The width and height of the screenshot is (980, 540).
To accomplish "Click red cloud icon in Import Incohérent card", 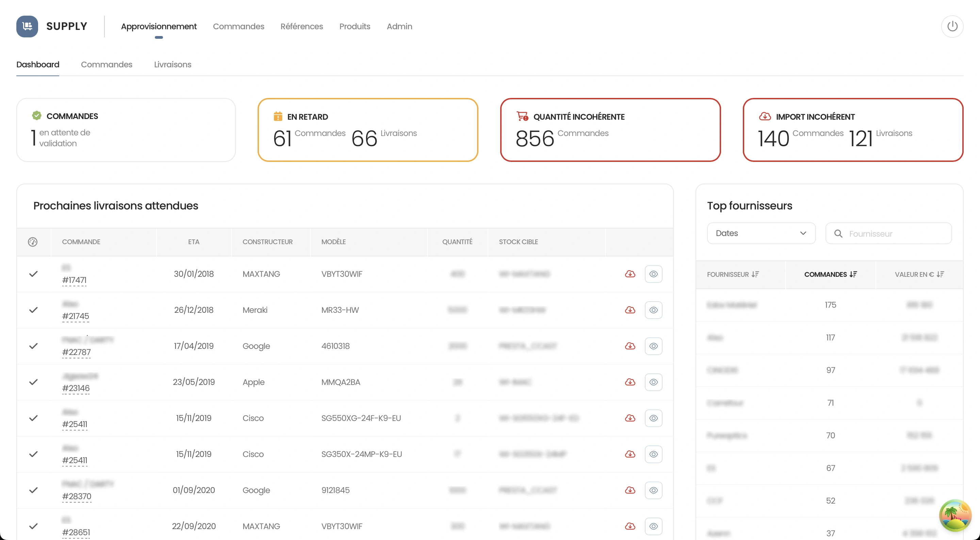I will (765, 117).
